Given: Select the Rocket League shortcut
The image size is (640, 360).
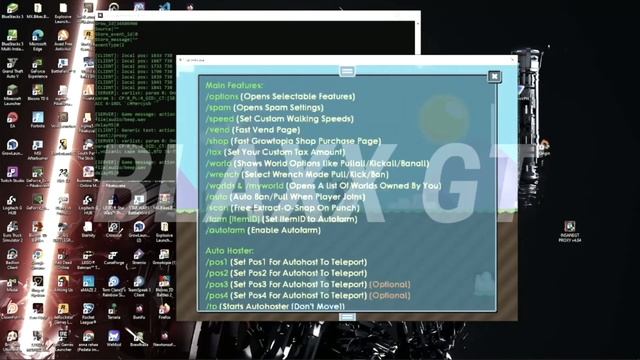Looking at the screenshot, I should coord(88,313).
